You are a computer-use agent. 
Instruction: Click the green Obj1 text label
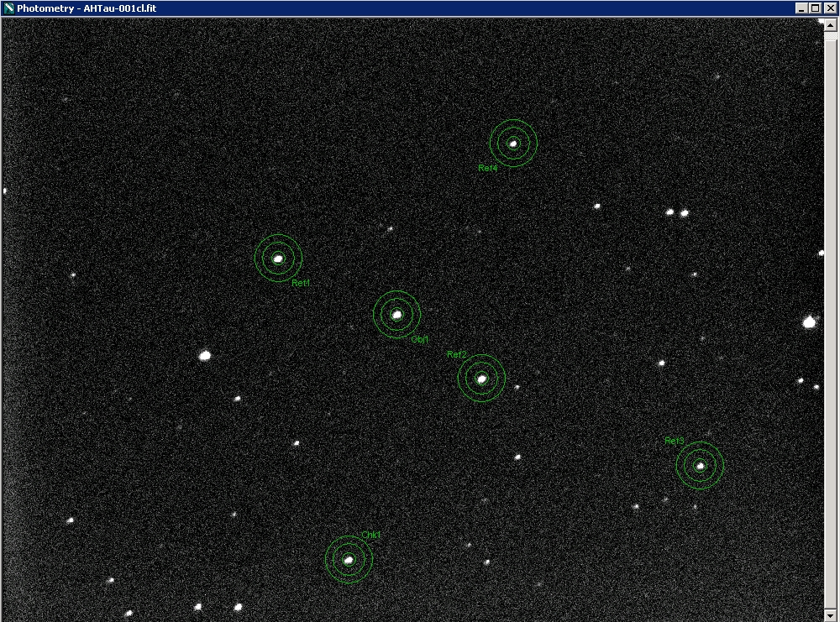(420, 340)
